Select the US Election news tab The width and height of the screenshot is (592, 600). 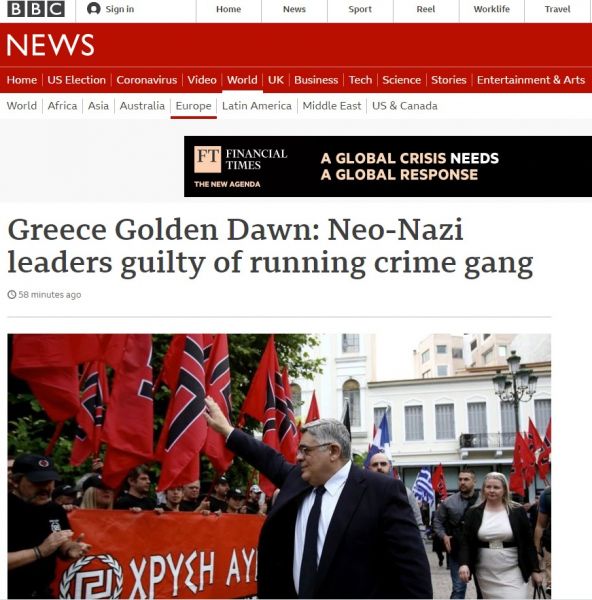tap(77, 80)
